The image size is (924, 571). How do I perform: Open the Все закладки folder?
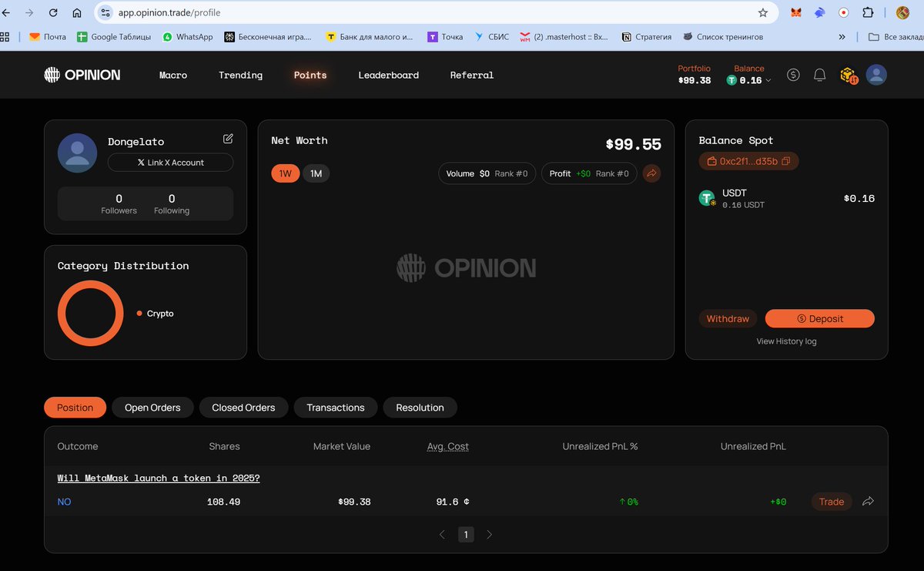[x=895, y=36]
